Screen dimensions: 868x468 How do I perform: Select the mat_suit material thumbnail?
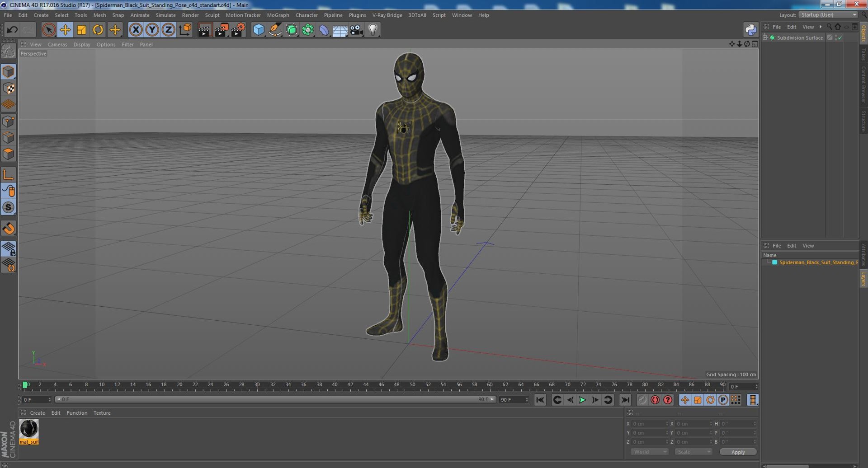click(x=29, y=431)
